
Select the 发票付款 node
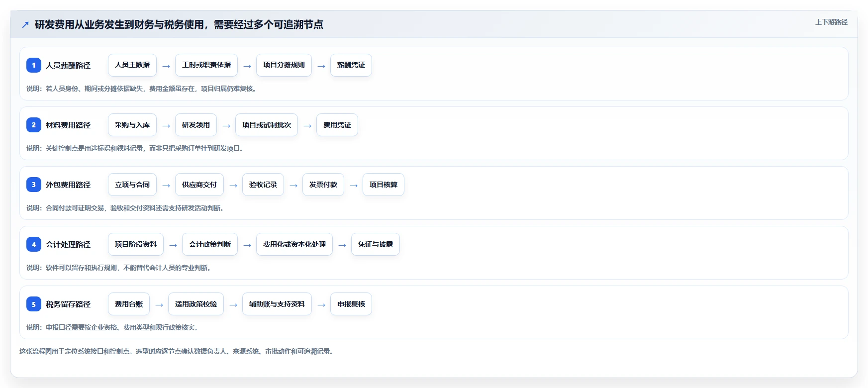coord(323,185)
